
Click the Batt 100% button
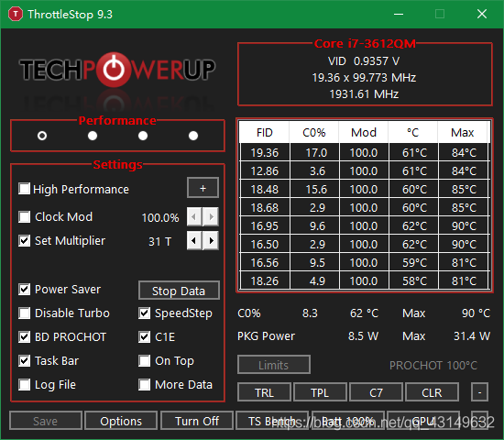coord(348,421)
